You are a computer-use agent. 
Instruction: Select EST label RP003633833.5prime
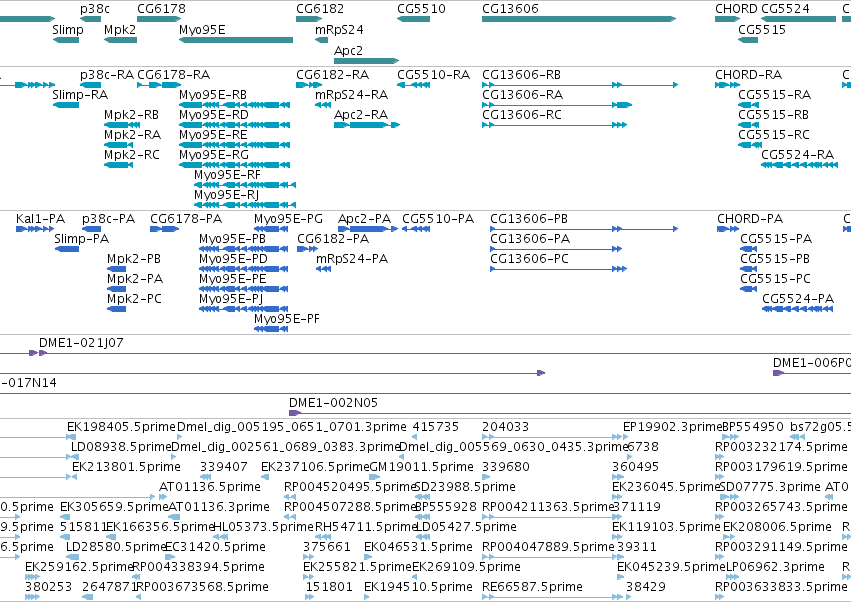click(x=781, y=587)
